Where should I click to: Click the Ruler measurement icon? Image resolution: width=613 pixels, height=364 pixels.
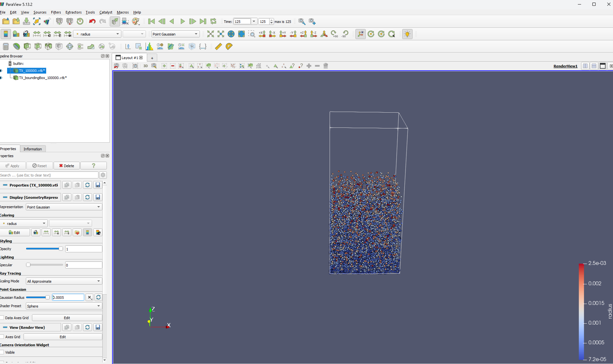pos(219,46)
